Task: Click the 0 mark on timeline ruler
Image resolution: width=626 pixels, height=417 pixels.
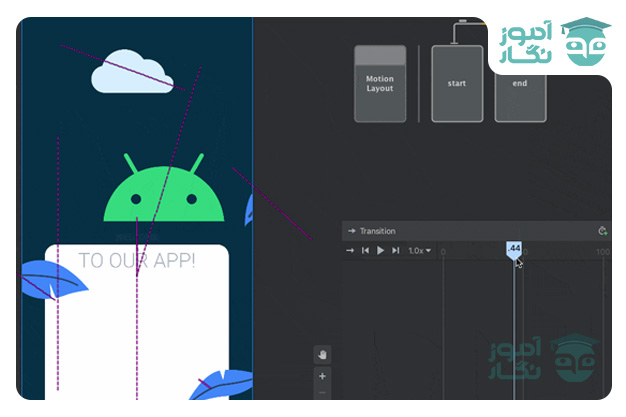Action: [x=444, y=252]
